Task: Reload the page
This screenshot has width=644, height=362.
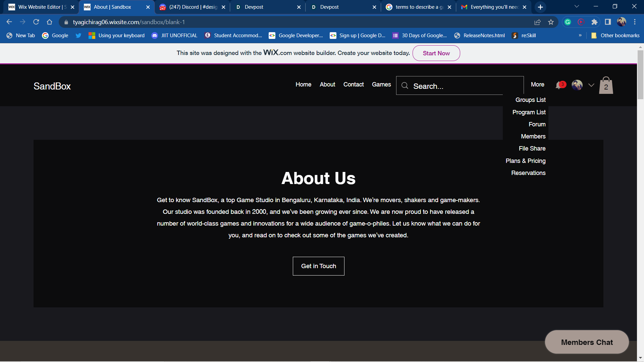Action: (36, 22)
